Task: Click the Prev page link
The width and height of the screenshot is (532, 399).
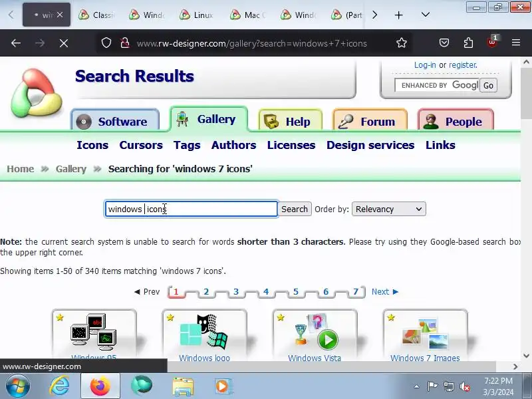Action: pyautogui.click(x=147, y=291)
